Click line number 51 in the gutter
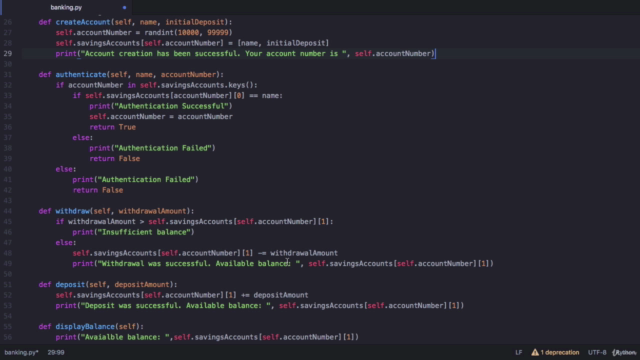This screenshot has height=360, width=640. tap(8, 284)
